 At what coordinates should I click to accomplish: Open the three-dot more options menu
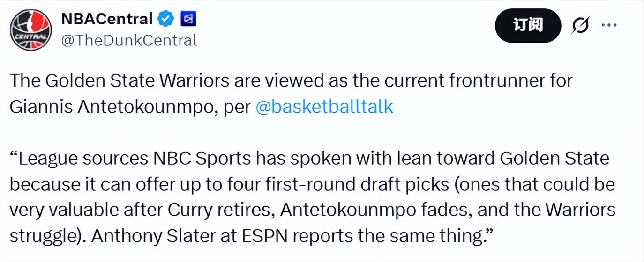pyautogui.click(x=609, y=25)
